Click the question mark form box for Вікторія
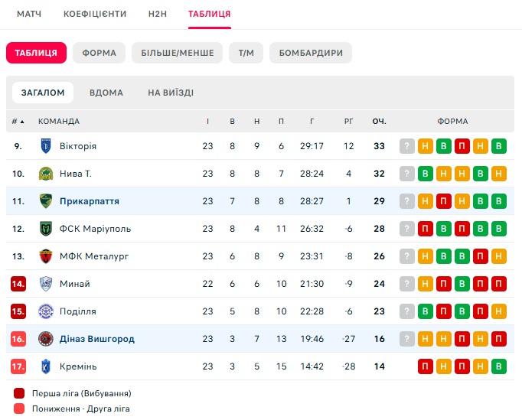 coord(407,146)
